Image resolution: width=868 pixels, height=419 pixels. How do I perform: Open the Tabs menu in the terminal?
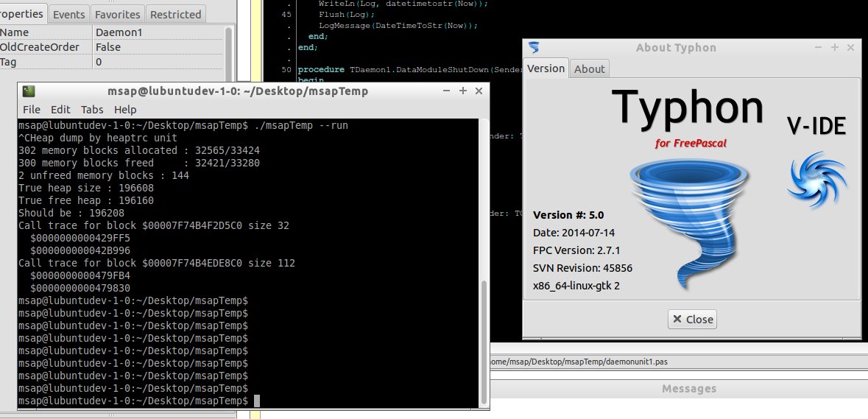(92, 110)
